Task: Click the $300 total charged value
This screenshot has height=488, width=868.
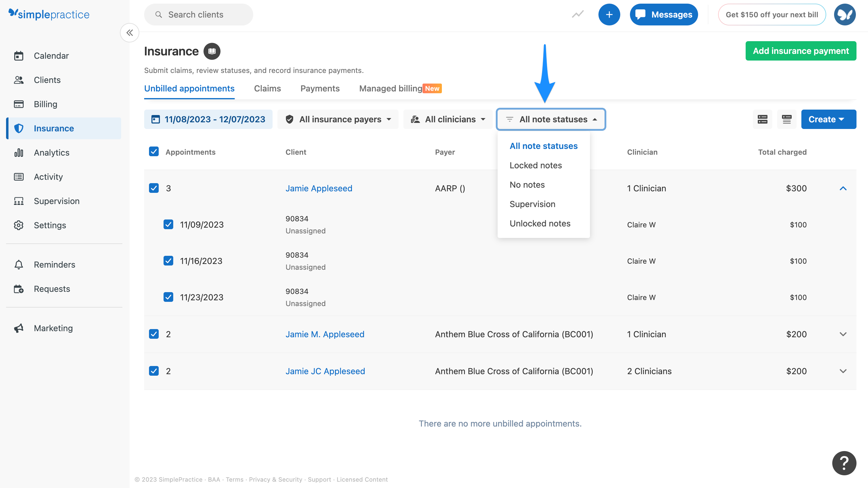Action: [x=796, y=188]
